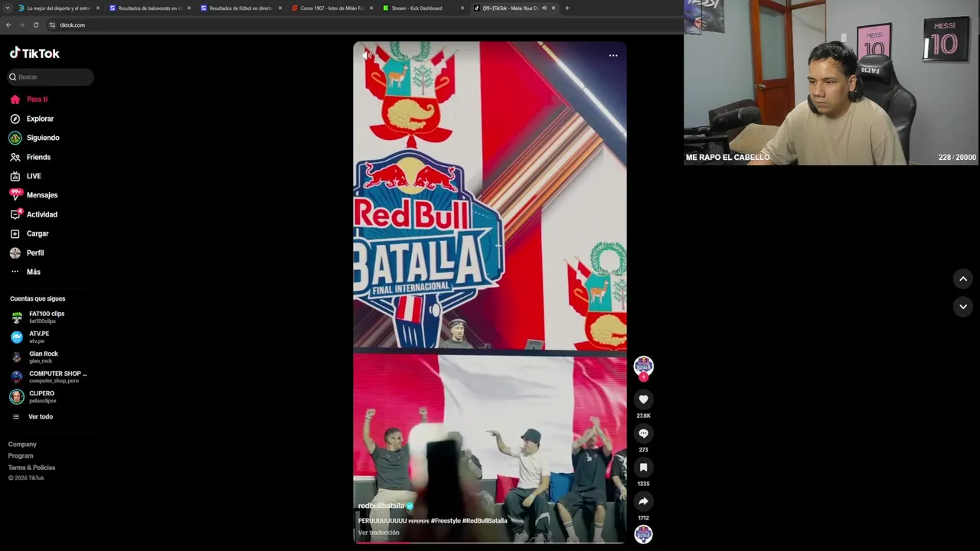Follow creator with the red plus badge
This screenshot has width=980, height=551.
(x=643, y=377)
